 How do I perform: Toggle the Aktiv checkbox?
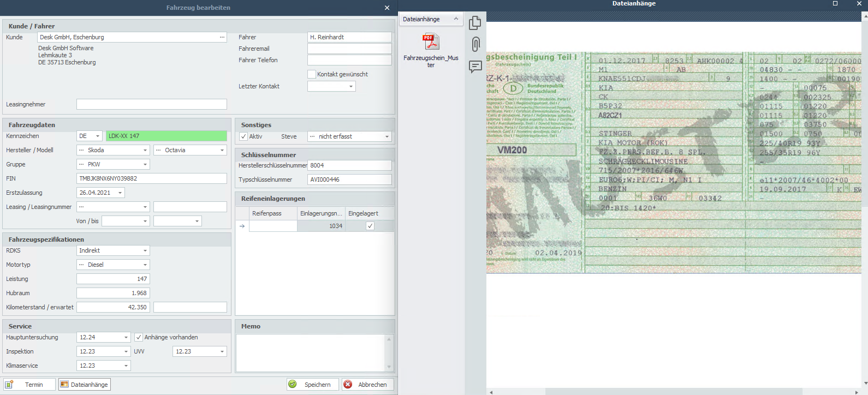(243, 136)
